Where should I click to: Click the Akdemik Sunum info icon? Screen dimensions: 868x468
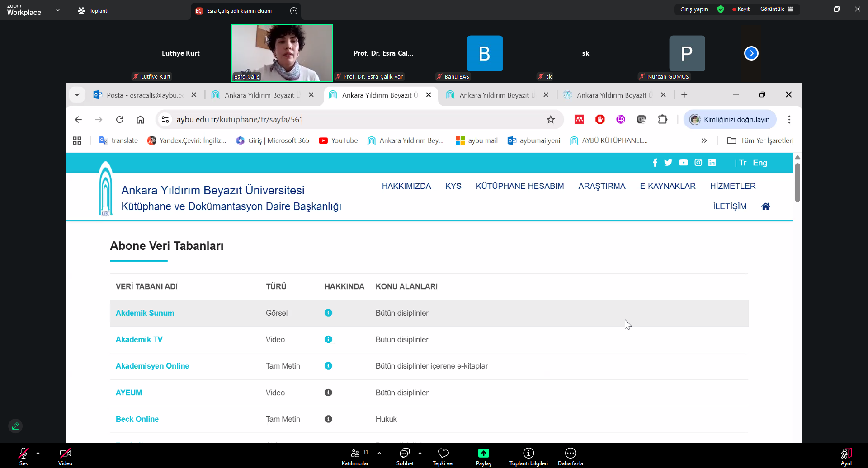(329, 313)
